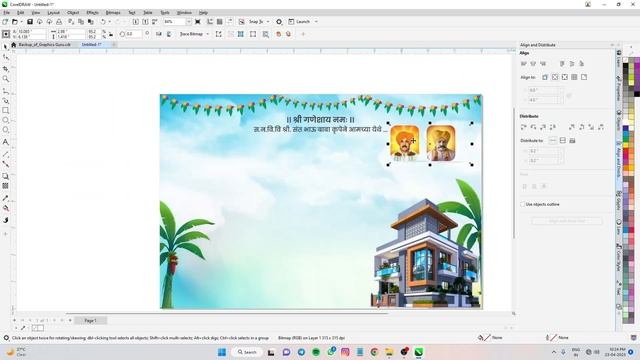Click the rotation angle input field
The image size is (640, 360).
click(134, 34)
